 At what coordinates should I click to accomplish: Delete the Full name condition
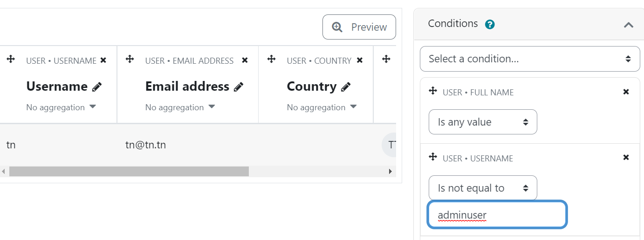[x=626, y=92]
